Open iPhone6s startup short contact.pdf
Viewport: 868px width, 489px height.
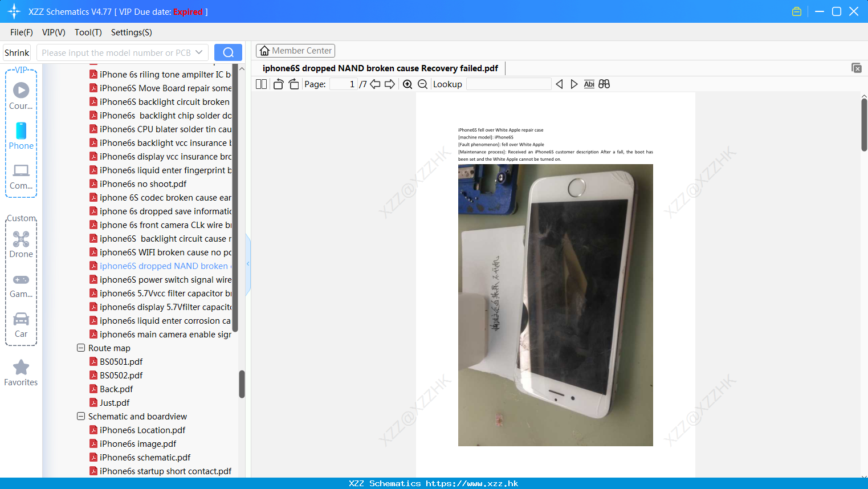[x=165, y=471]
